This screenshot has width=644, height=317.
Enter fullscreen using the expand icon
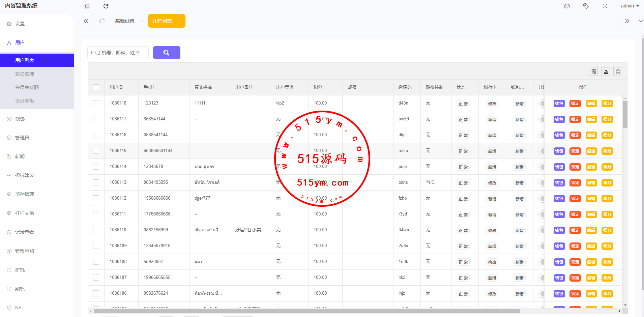[605, 6]
